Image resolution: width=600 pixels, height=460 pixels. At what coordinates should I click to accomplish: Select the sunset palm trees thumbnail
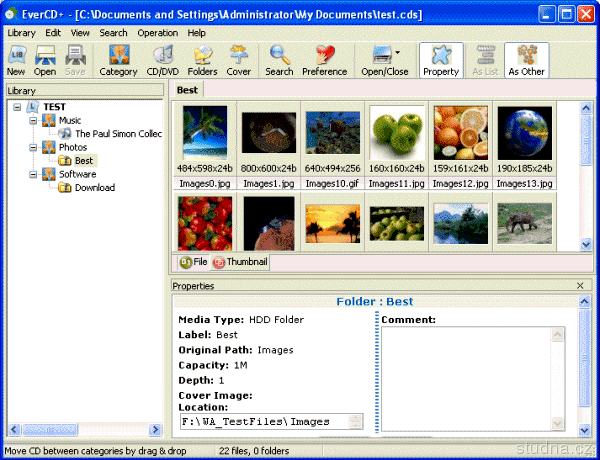coord(333,223)
